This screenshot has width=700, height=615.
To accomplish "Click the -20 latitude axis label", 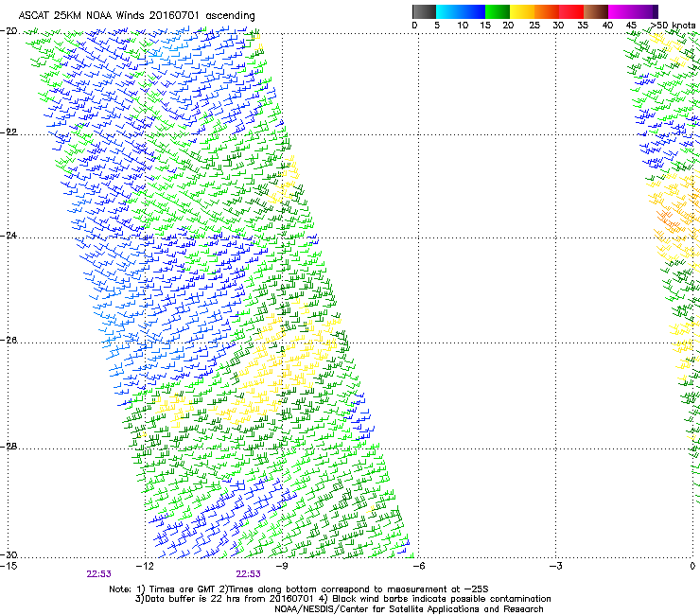I will 9,31.
